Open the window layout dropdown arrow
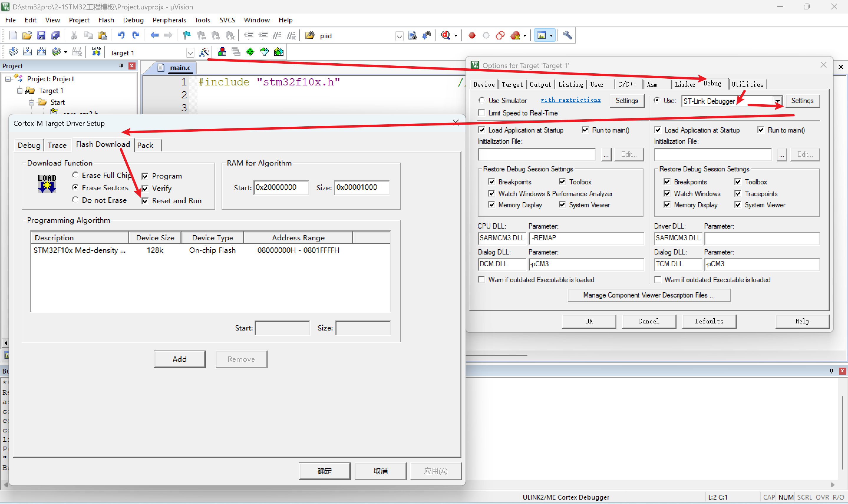The image size is (848, 504). pos(551,36)
